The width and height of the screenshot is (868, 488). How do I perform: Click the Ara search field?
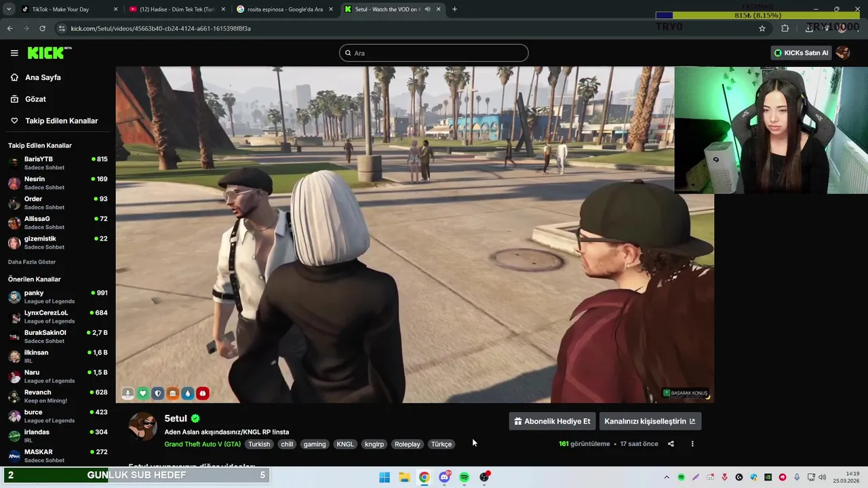tap(434, 53)
